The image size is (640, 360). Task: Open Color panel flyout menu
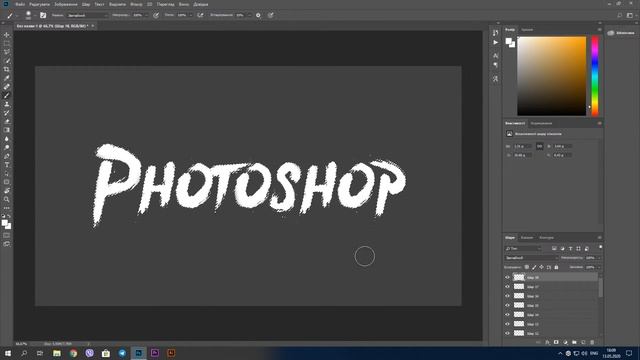click(599, 30)
